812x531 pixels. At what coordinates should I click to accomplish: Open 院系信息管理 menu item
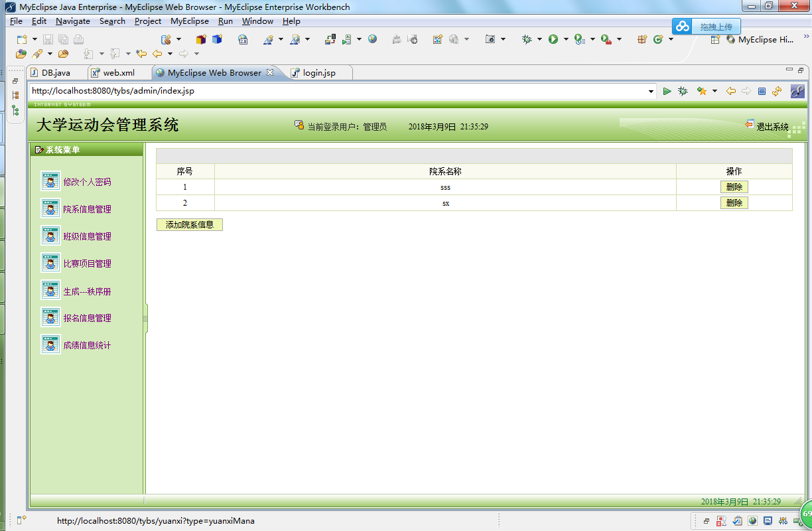point(87,209)
